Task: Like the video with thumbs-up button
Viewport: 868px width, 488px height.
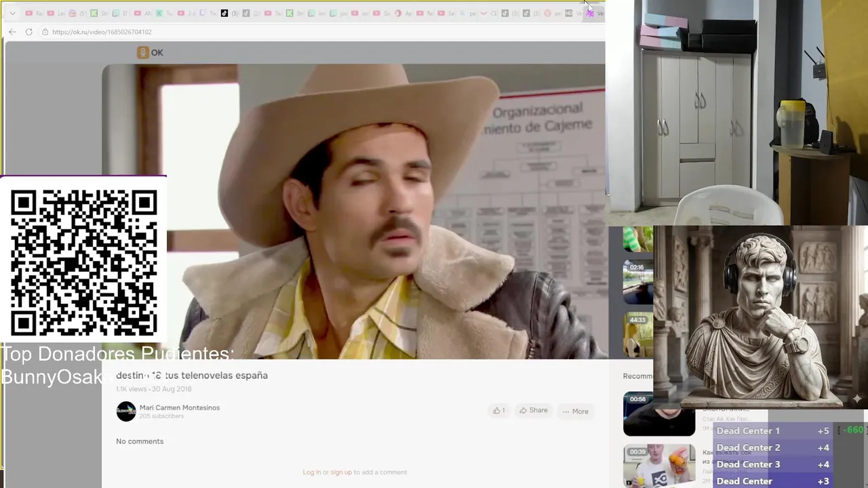Action: tap(499, 411)
